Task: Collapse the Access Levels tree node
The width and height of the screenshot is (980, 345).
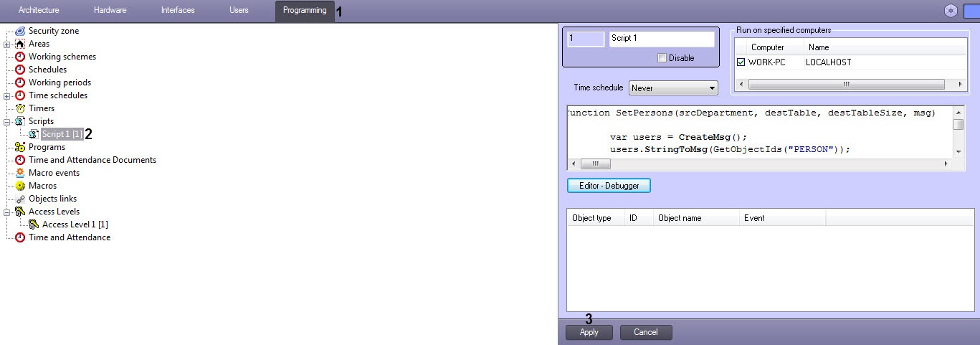Action: coord(7,212)
